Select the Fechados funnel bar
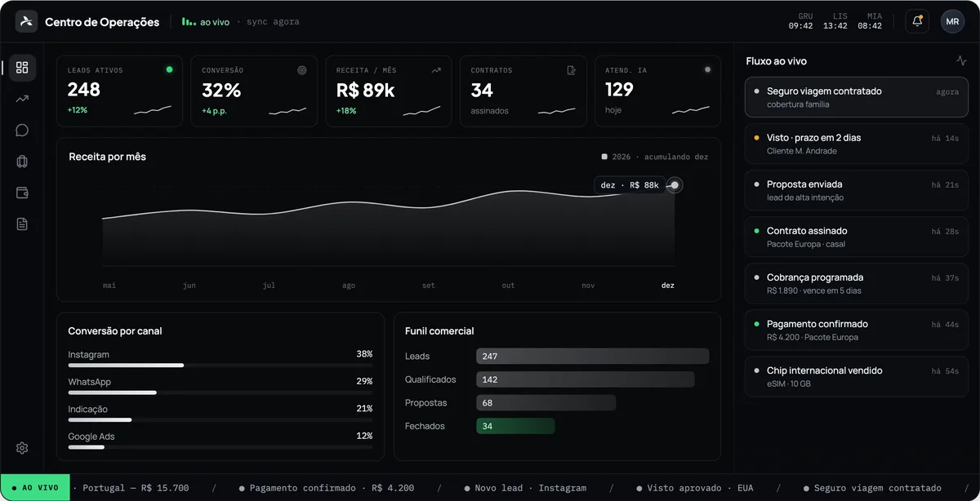The height and width of the screenshot is (501, 980). [x=515, y=426]
